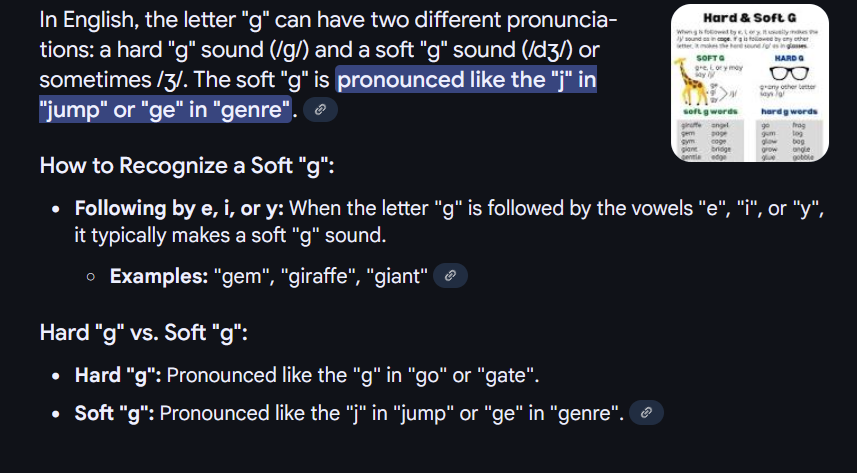Click "soft g words" label in the image
The width and height of the screenshot is (857, 473).
pos(710,111)
